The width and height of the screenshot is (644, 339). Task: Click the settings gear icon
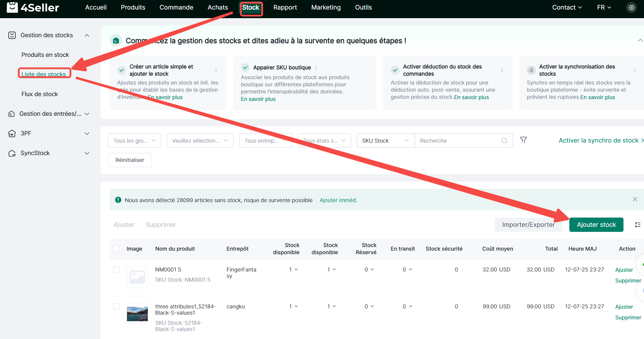pos(632,8)
